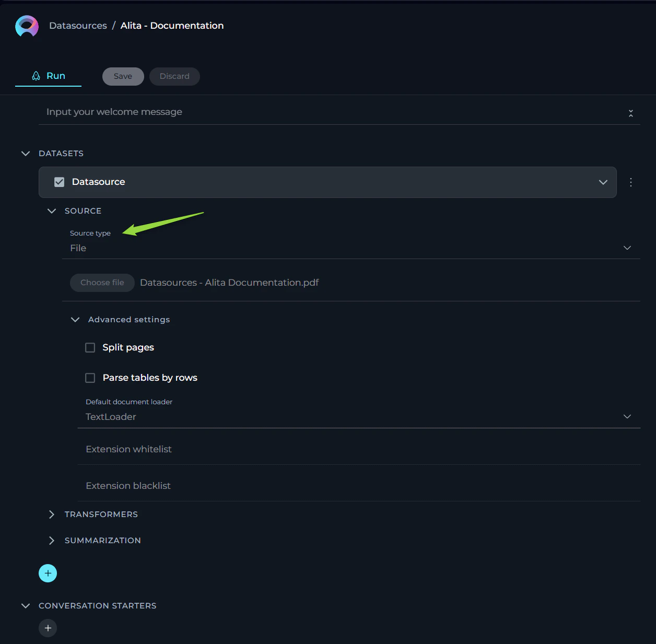656x644 pixels.
Task: Open the Default document loader dropdown
Action: pos(627,416)
